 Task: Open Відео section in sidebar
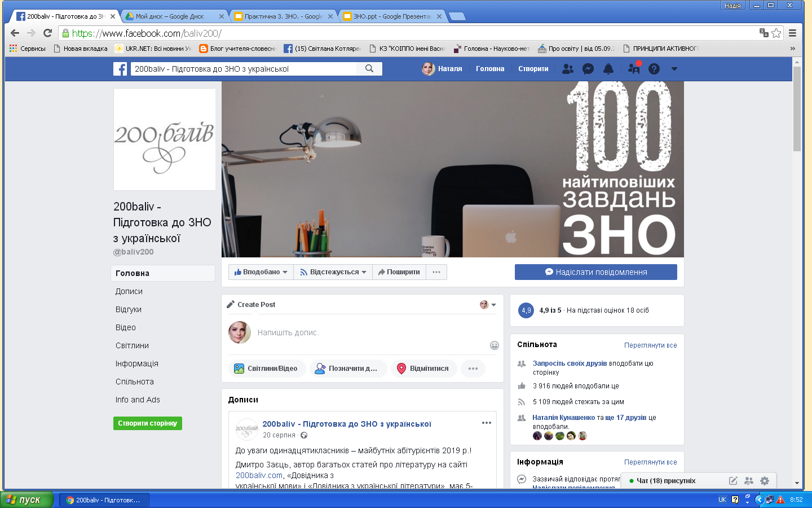126,327
